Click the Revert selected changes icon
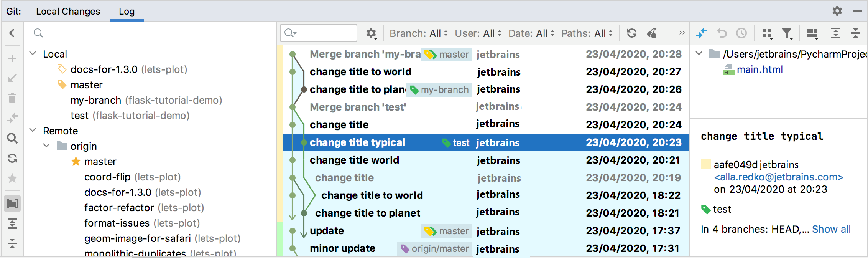This screenshot has width=868, height=258. pyautogui.click(x=722, y=33)
